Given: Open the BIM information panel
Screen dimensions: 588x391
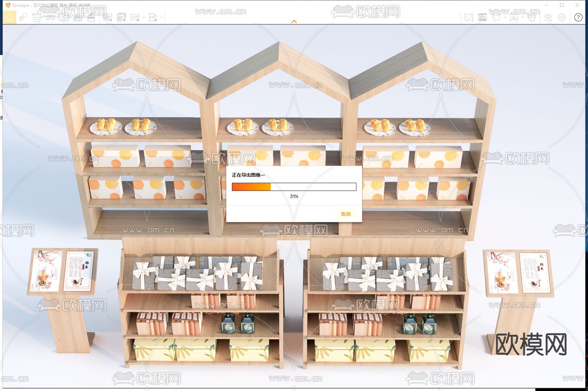Looking at the screenshot, I should pyautogui.click(x=36, y=17).
